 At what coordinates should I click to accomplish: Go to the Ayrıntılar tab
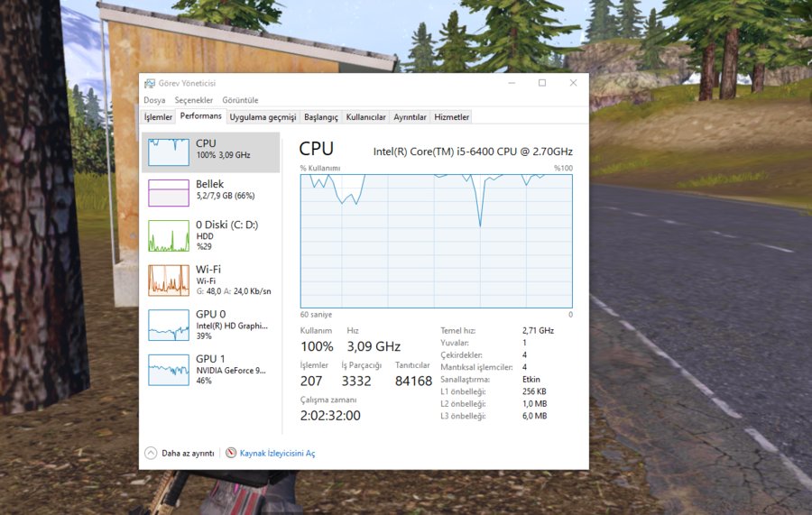[x=410, y=117]
